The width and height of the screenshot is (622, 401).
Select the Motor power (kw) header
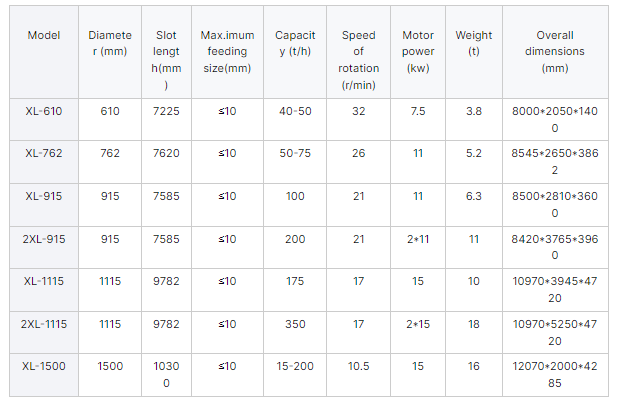pyautogui.click(x=417, y=51)
